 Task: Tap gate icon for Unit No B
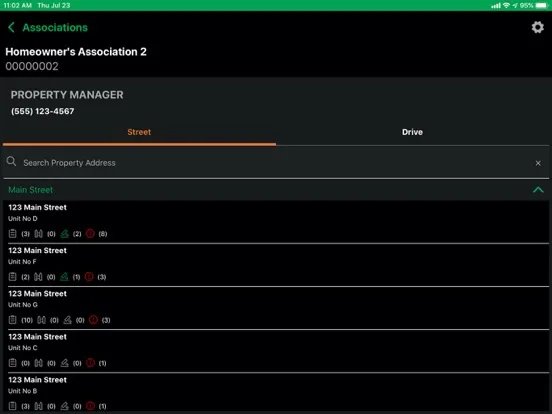click(38, 406)
